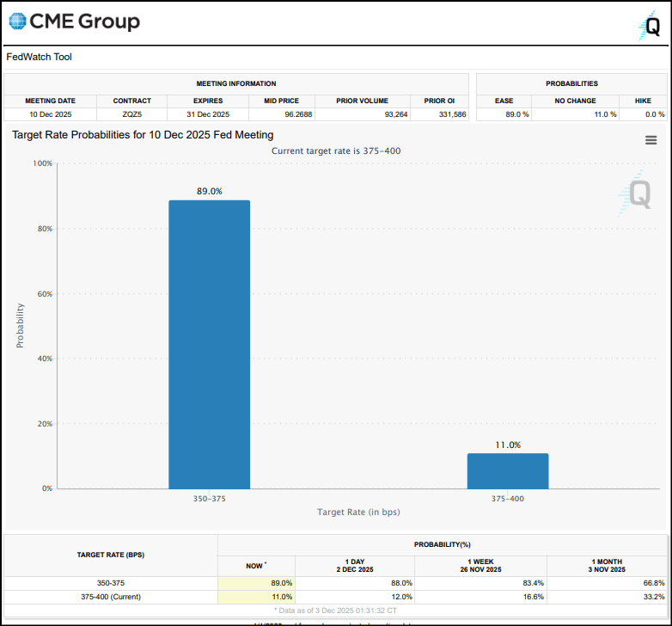Click the 20% y-axis tick label
This screenshot has height=626, width=672.
click(x=45, y=424)
